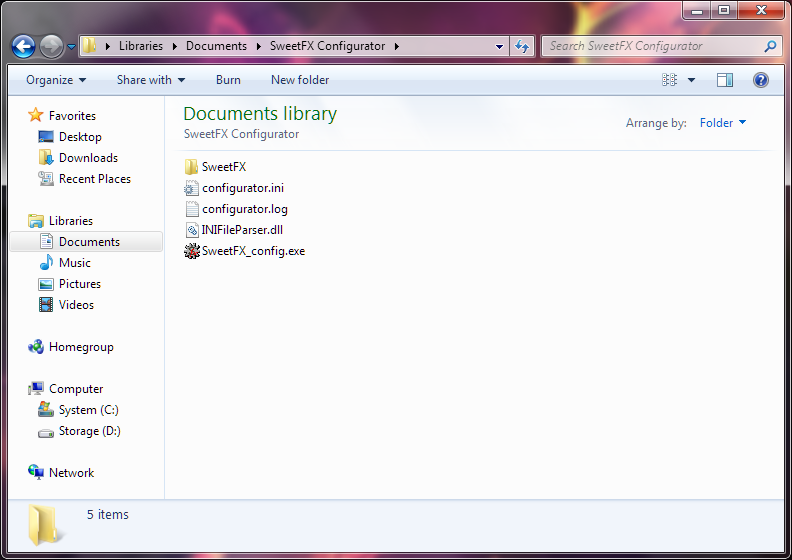Open Storage (D:) drive

(x=90, y=431)
